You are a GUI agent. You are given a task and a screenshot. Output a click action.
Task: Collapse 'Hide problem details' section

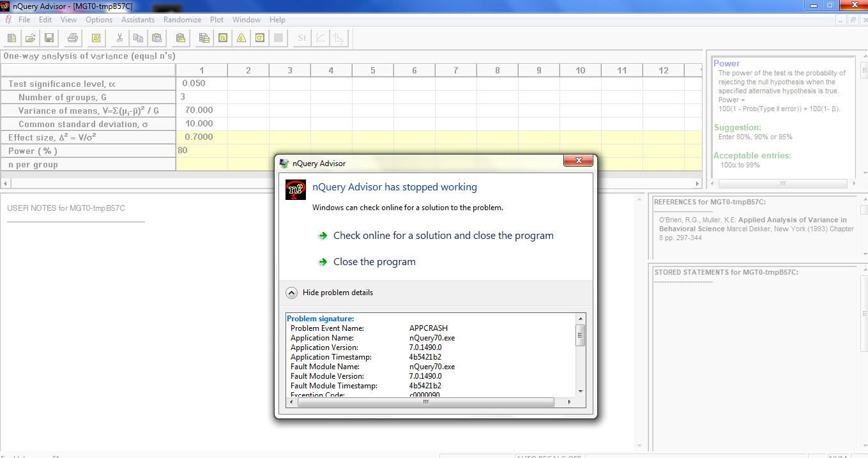(x=330, y=293)
